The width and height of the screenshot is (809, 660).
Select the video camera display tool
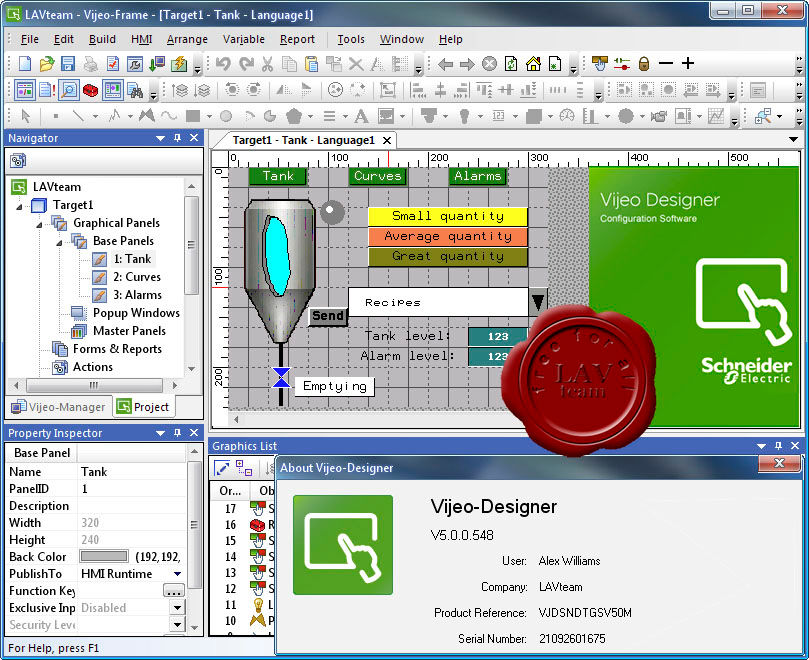click(x=659, y=116)
